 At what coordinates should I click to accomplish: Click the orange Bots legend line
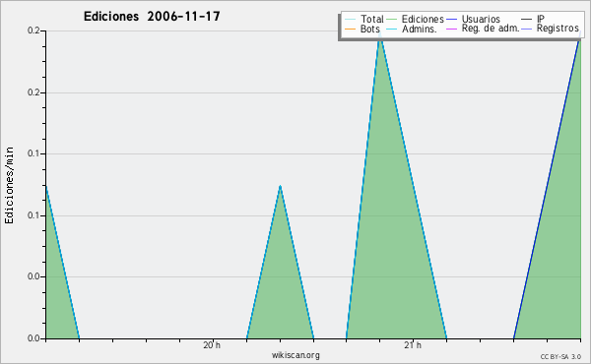(x=350, y=29)
